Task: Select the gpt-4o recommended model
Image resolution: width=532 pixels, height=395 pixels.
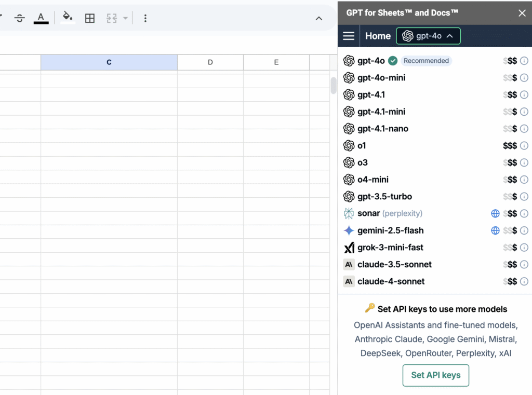Action: (435, 61)
